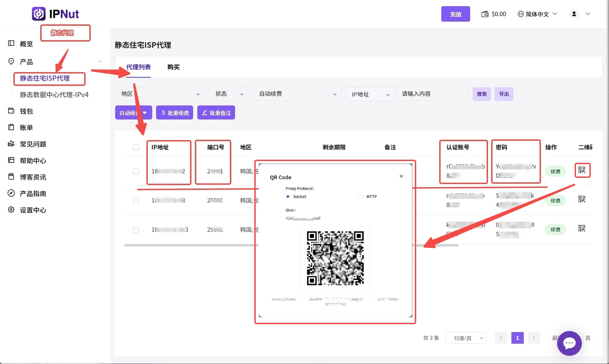This screenshot has height=364, width=609.
Task: Select the HTTP proxy protocol option
Action: [x=361, y=197]
